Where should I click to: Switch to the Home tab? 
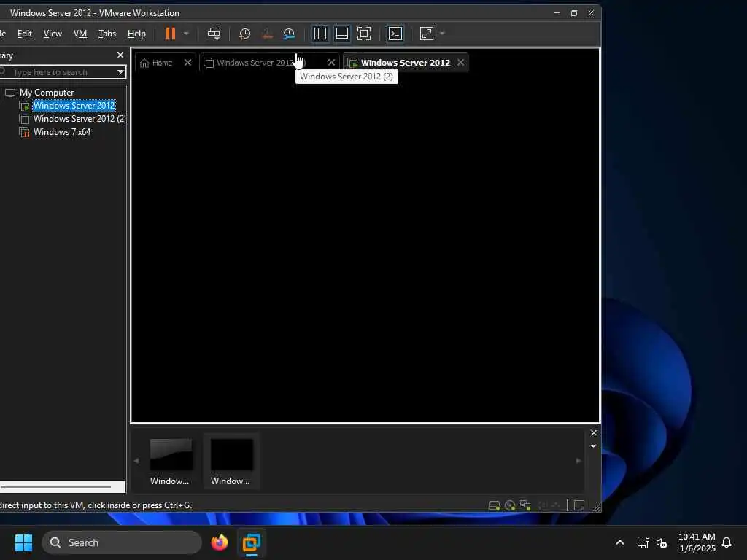(156, 63)
